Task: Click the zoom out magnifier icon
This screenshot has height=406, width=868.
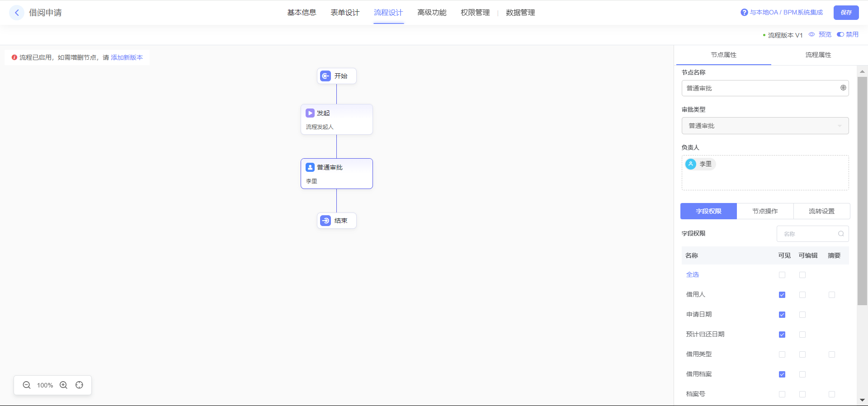Action: point(27,385)
